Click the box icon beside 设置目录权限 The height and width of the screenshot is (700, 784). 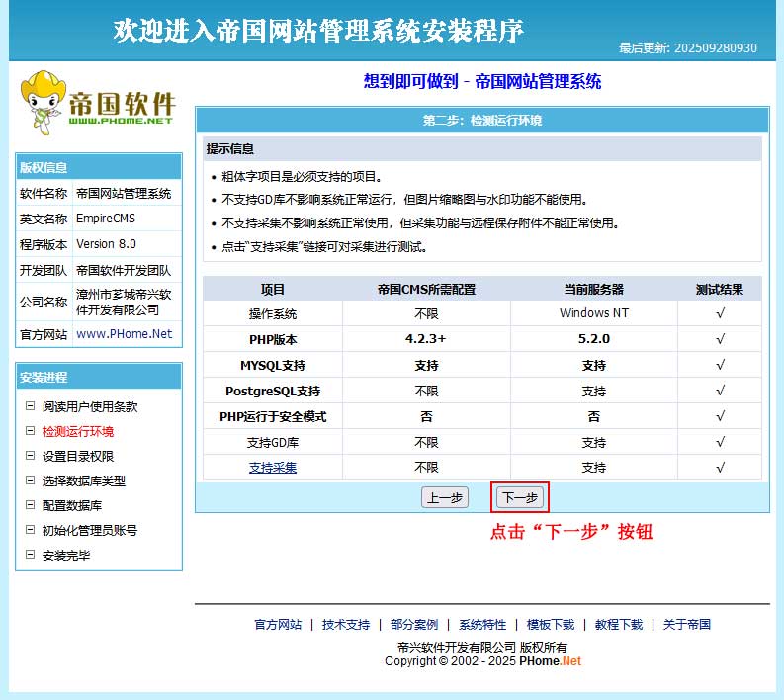tap(31, 456)
